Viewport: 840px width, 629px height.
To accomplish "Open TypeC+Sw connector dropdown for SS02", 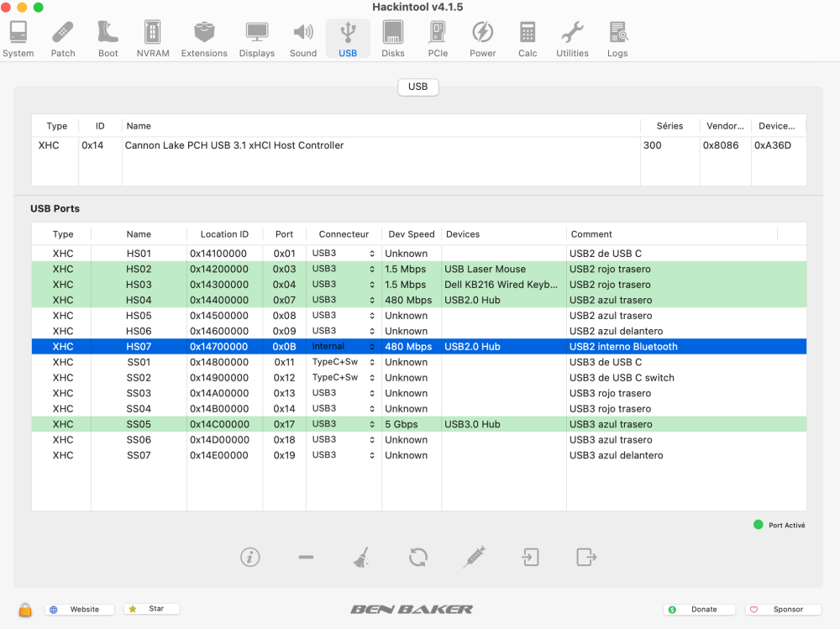I will click(343, 378).
